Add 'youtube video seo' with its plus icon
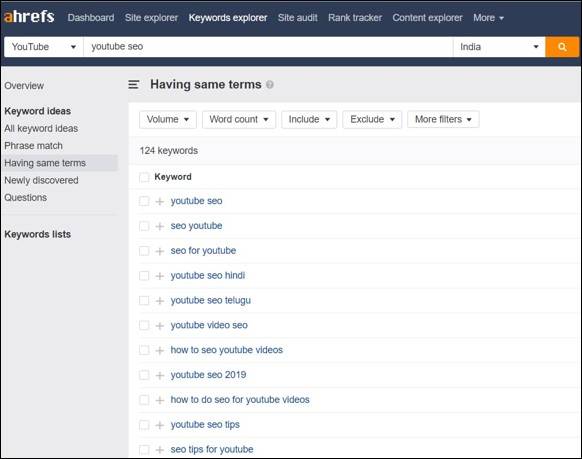This screenshot has width=582, height=459. click(160, 326)
